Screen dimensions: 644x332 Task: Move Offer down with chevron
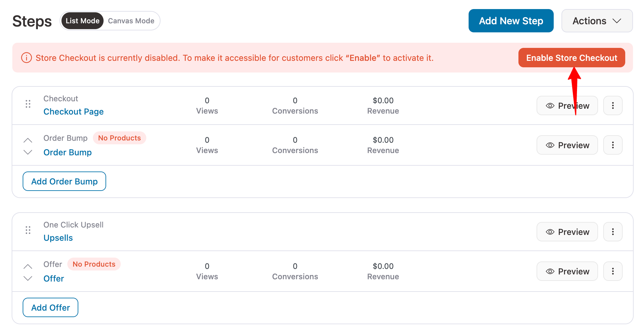(x=28, y=278)
